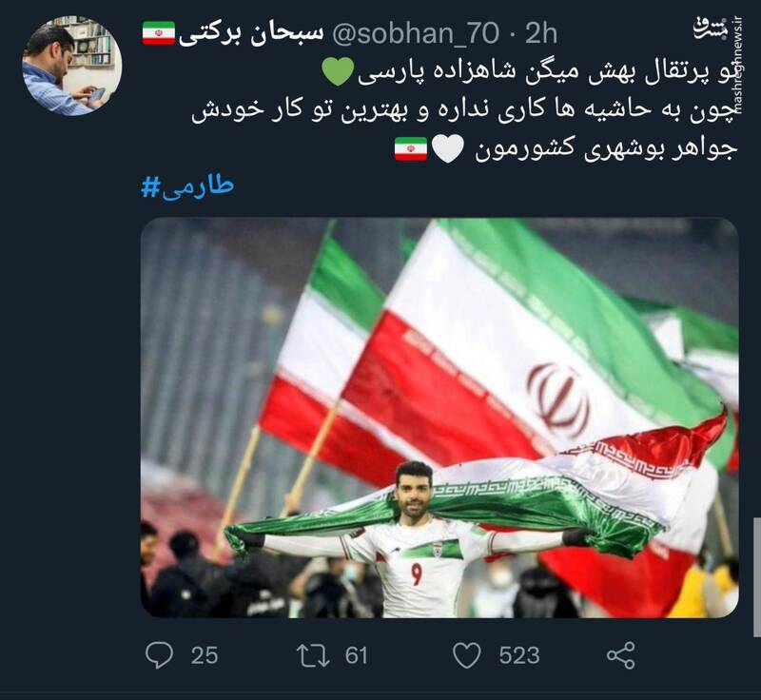Click the 523 likes count
Viewport: 761px width, 700px height.
click(519, 656)
